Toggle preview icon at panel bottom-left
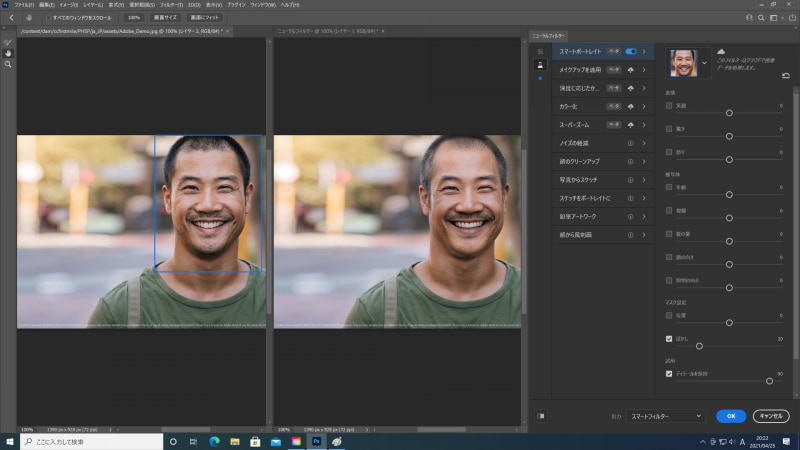The height and width of the screenshot is (450, 800). pyautogui.click(x=540, y=416)
